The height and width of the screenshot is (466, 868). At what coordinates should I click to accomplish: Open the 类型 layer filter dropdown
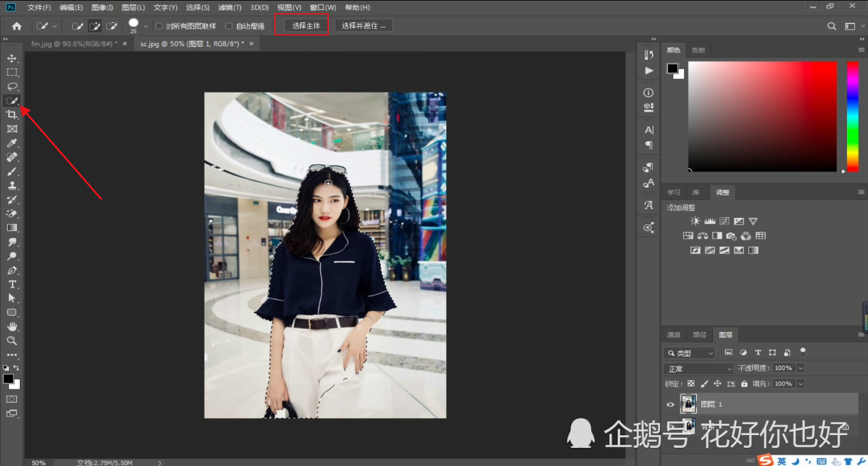689,353
